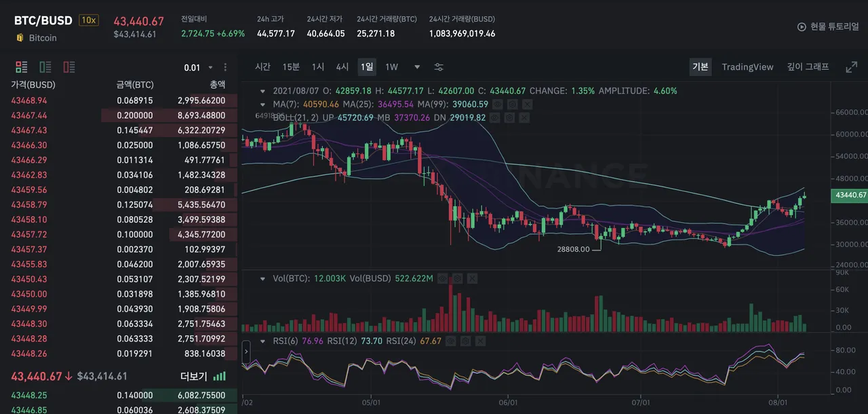Screen dimensions: 868x414
Task: Open settings gear for Vol indicator
Action: 457,278
